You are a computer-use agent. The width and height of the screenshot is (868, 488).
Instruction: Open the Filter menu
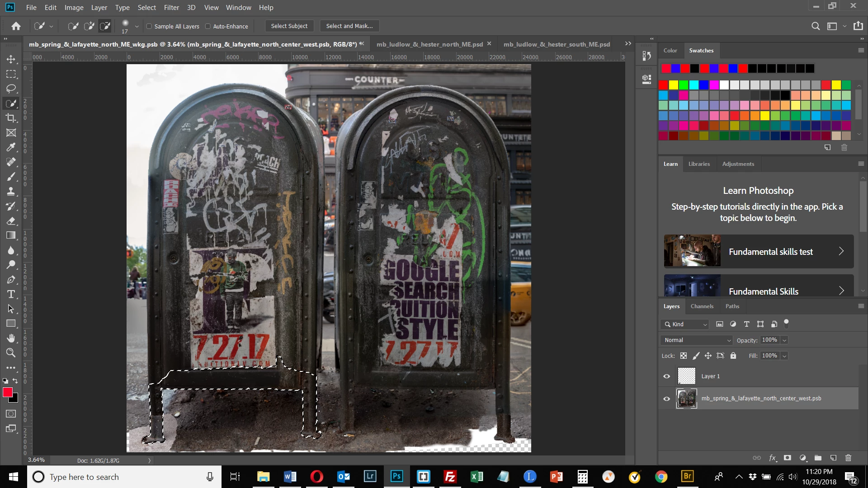(171, 7)
